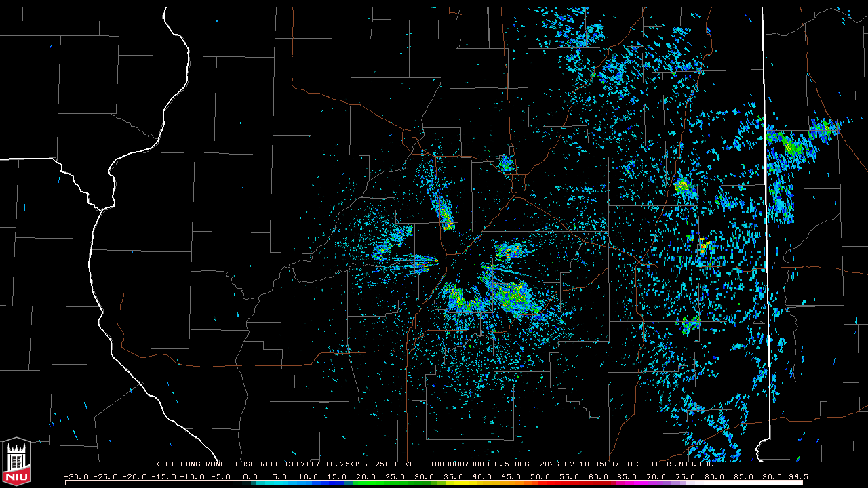Click the 94.5 label on the scale

[797, 476]
